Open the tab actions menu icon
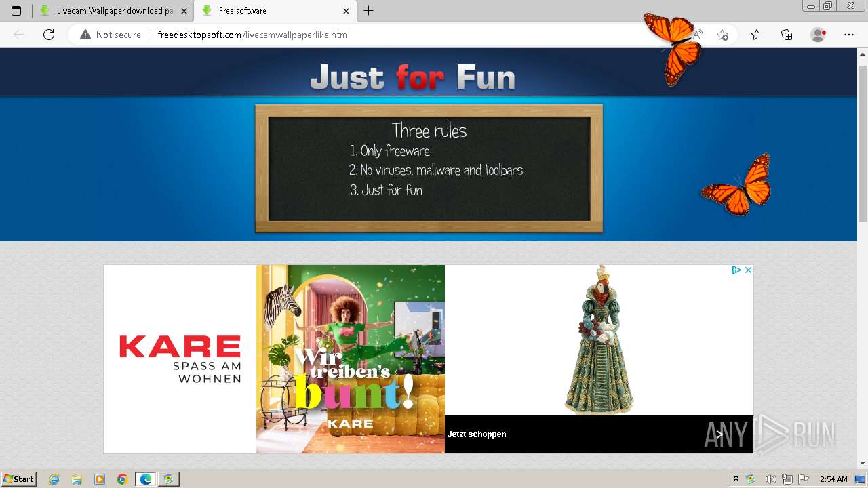The width and height of the screenshot is (868, 488). 16,11
